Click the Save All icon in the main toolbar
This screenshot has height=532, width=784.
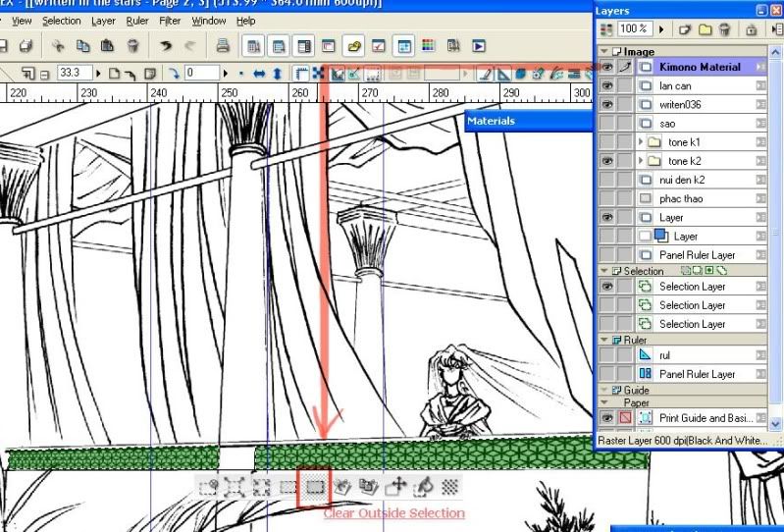26,46
